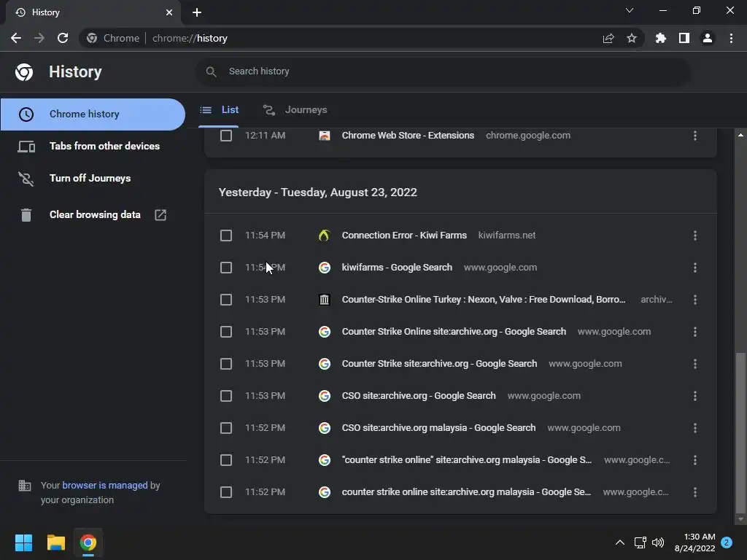
Task: Click the managed-organization building icon
Action: click(x=24, y=486)
